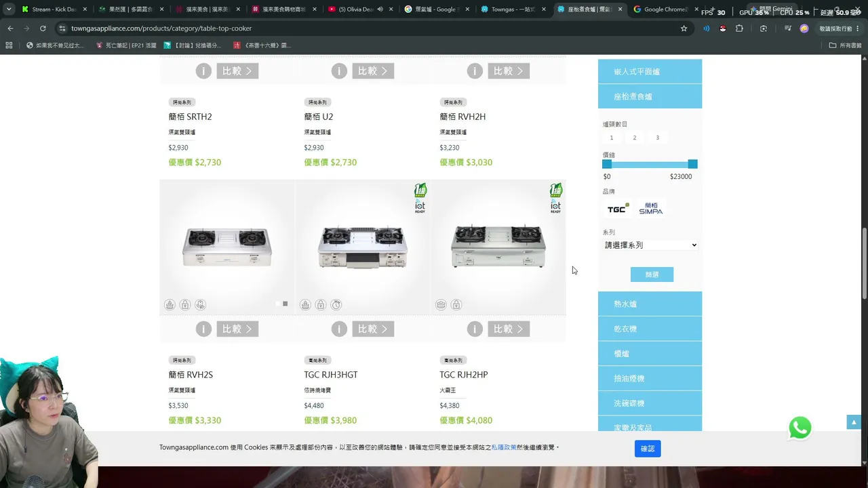The height and width of the screenshot is (488, 868).
Task: Compare the TGC RJH3HGT cooker
Action: [x=373, y=329]
